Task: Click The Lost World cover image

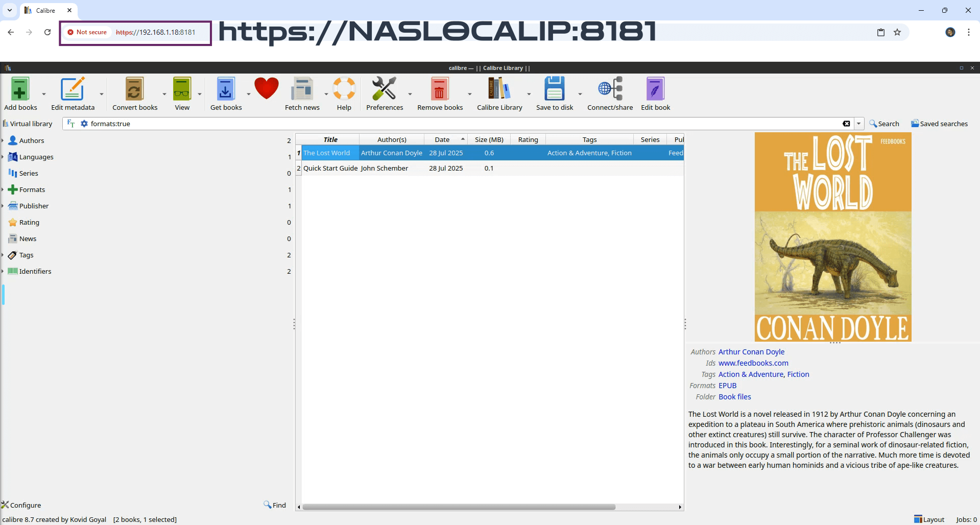Action: [x=833, y=237]
